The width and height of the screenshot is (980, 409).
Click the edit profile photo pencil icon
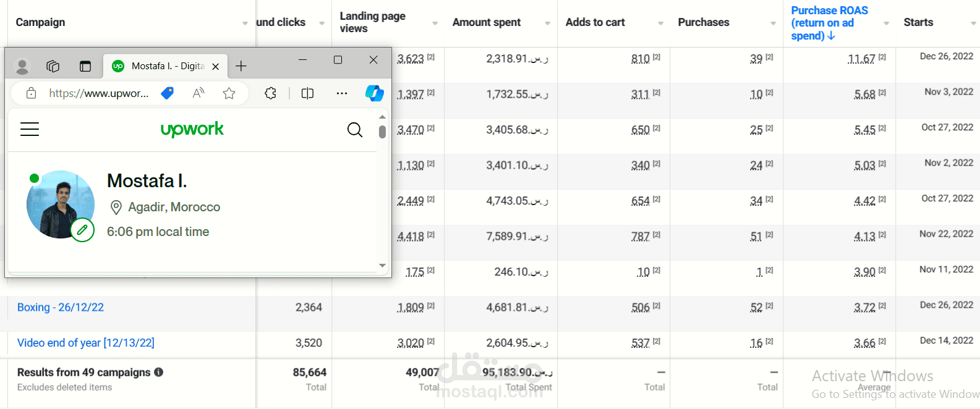(x=82, y=230)
